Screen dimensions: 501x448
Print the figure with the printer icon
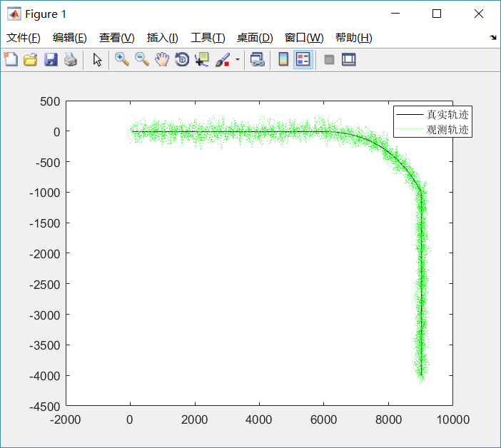pos(70,60)
